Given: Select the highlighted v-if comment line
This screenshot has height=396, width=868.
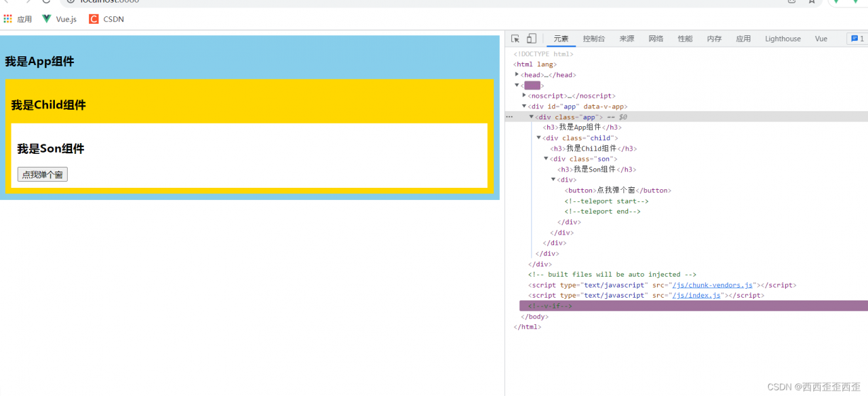Looking at the screenshot, I should (x=694, y=306).
